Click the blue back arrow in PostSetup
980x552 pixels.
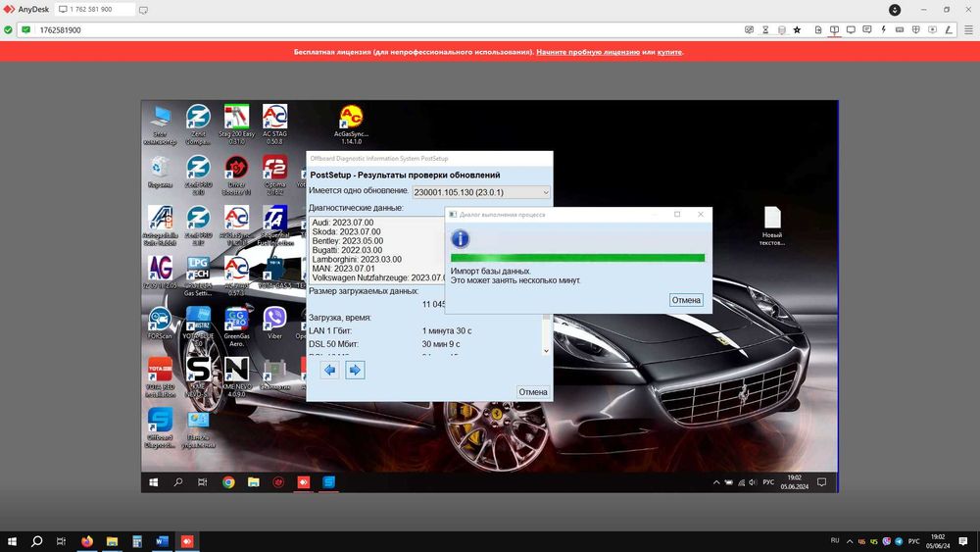click(329, 370)
